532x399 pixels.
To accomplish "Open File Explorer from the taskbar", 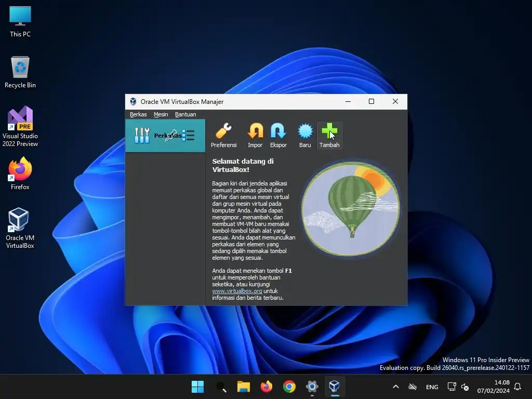I will [x=243, y=387].
